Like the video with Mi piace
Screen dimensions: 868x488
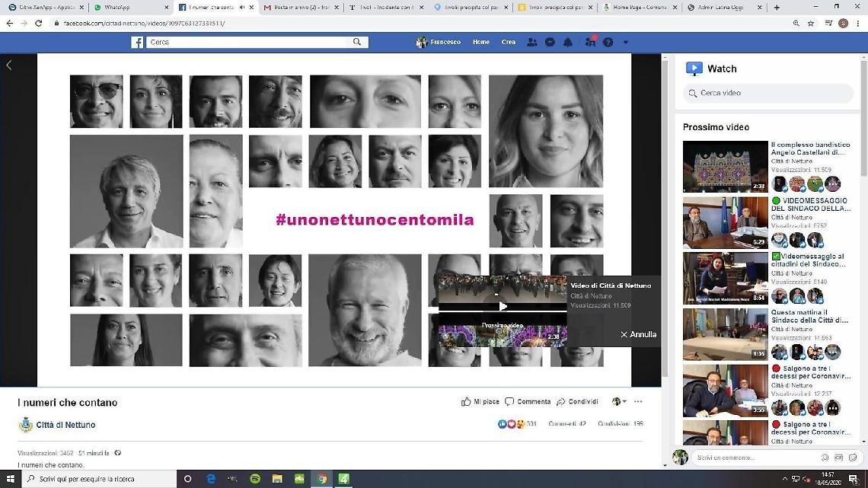tap(480, 402)
